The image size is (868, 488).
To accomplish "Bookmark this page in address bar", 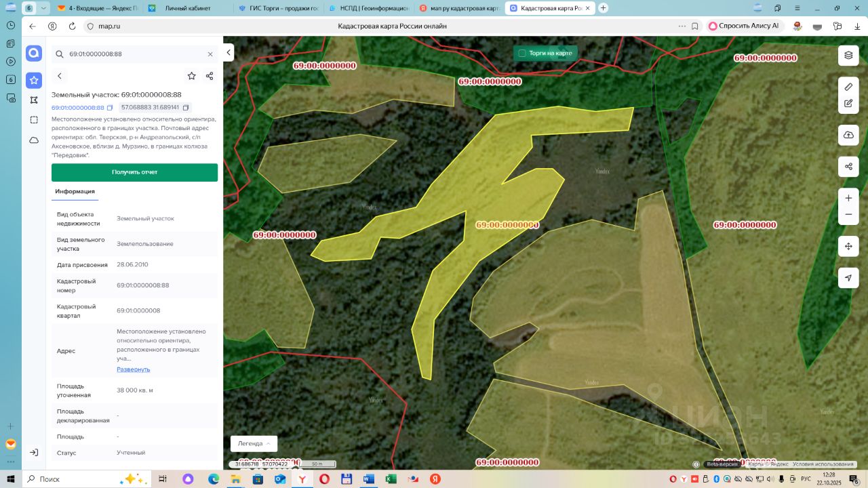I will pyautogui.click(x=695, y=26).
